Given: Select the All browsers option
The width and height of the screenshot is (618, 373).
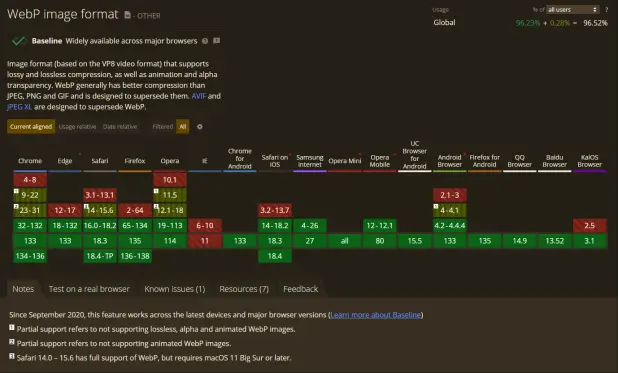Looking at the screenshot, I should click(x=182, y=127).
